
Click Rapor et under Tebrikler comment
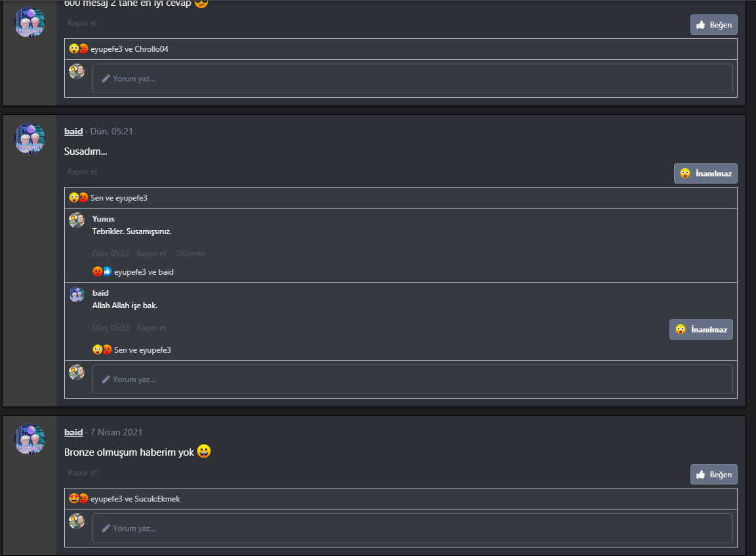pos(151,254)
